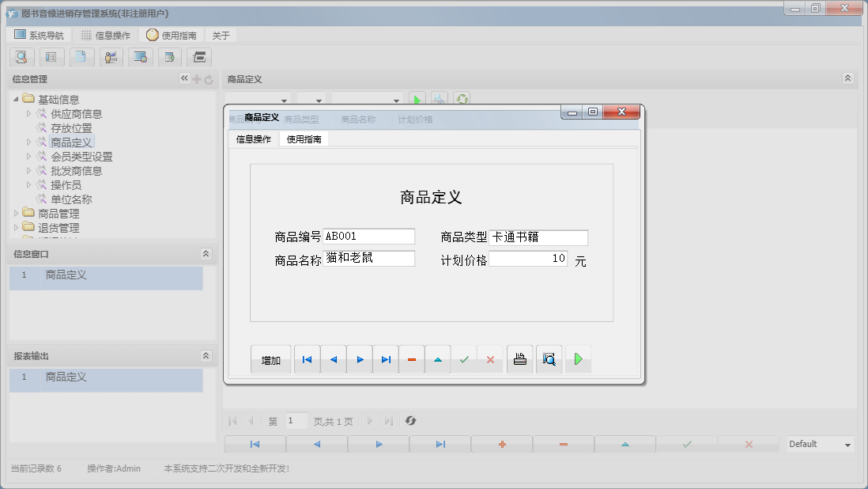Image resolution: width=868 pixels, height=489 pixels.
Task: Click the green check confirm icon in dialog
Action: (464, 359)
